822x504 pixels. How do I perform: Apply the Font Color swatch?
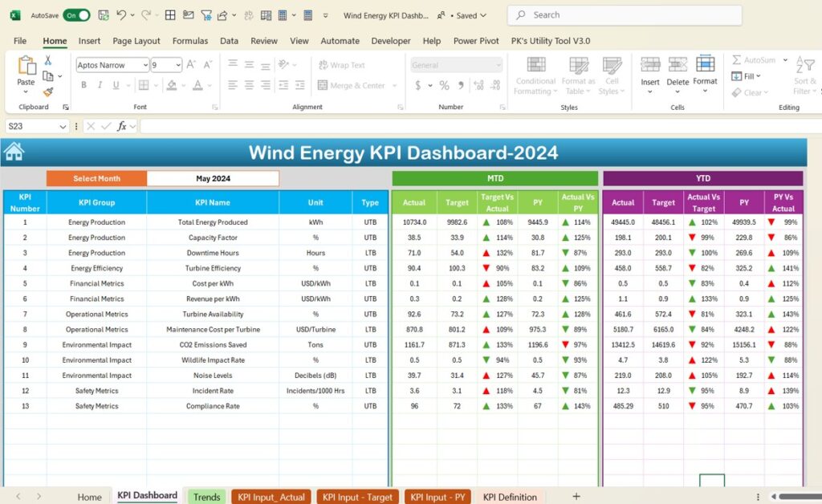(x=197, y=85)
